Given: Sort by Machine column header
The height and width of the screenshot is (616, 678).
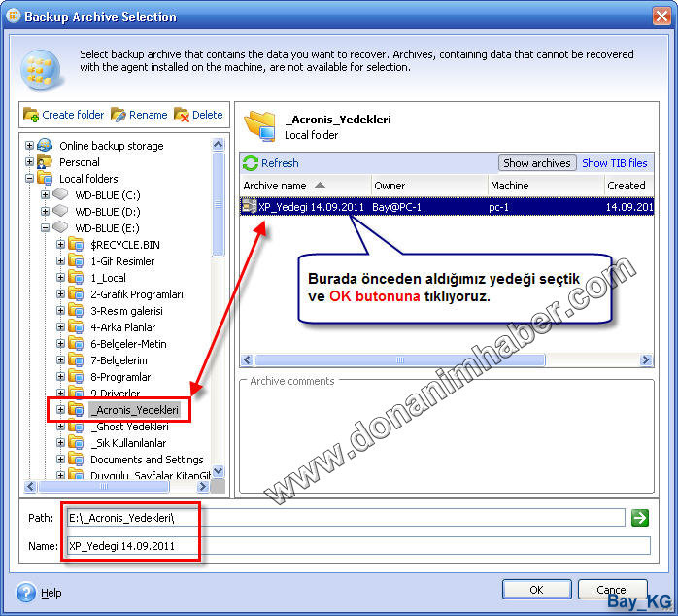Looking at the screenshot, I should point(546,186).
